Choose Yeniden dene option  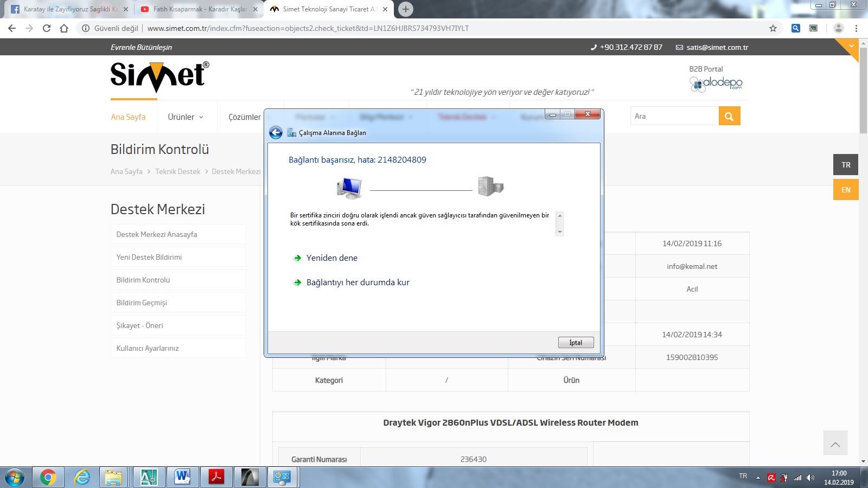coord(331,258)
